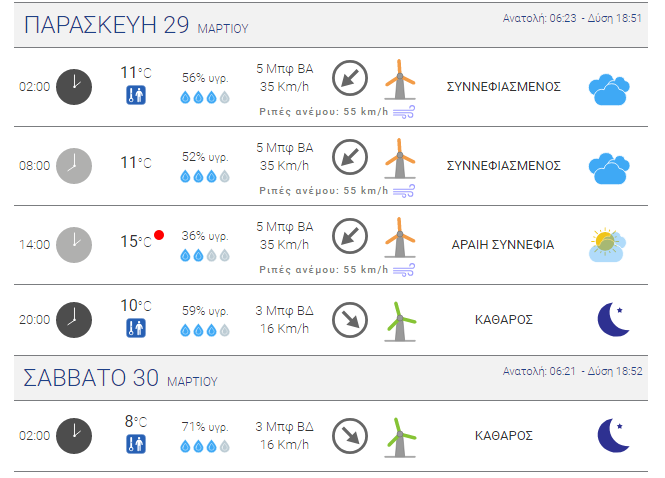Click the wind direction arrow at 14:00
This screenshot has width=665, height=478.
click(350, 236)
